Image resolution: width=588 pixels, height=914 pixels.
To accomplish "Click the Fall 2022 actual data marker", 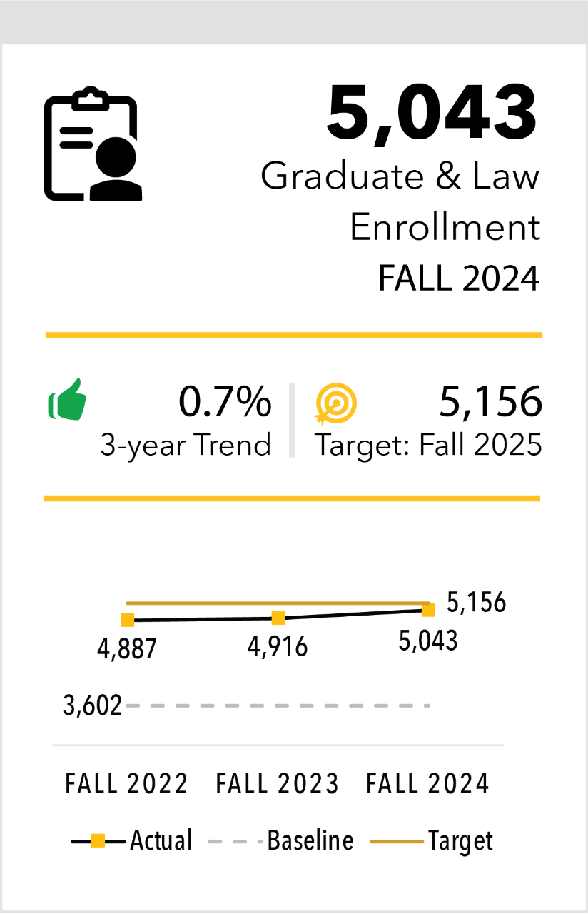I will coord(127,620).
